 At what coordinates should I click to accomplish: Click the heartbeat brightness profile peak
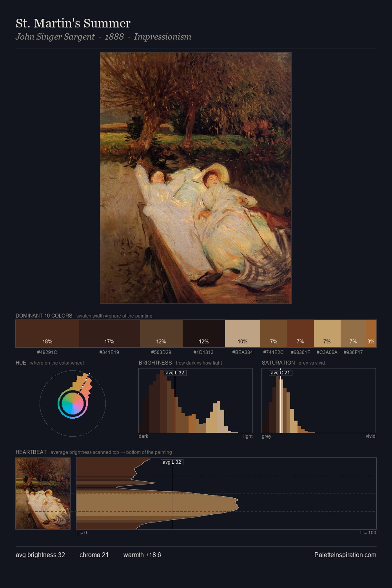[x=237, y=503]
